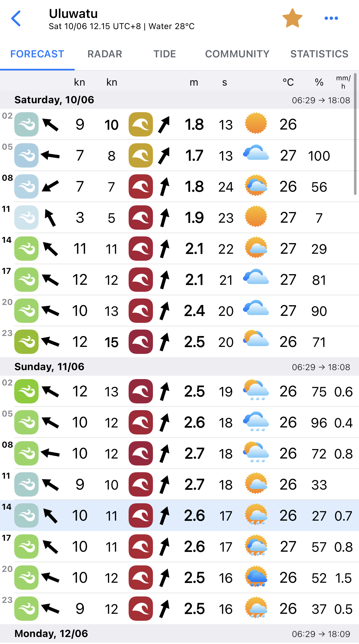The width and height of the screenshot is (359, 644).
Task: Tap the rain cloud icon for Sunday 05
Action: pyautogui.click(x=256, y=421)
